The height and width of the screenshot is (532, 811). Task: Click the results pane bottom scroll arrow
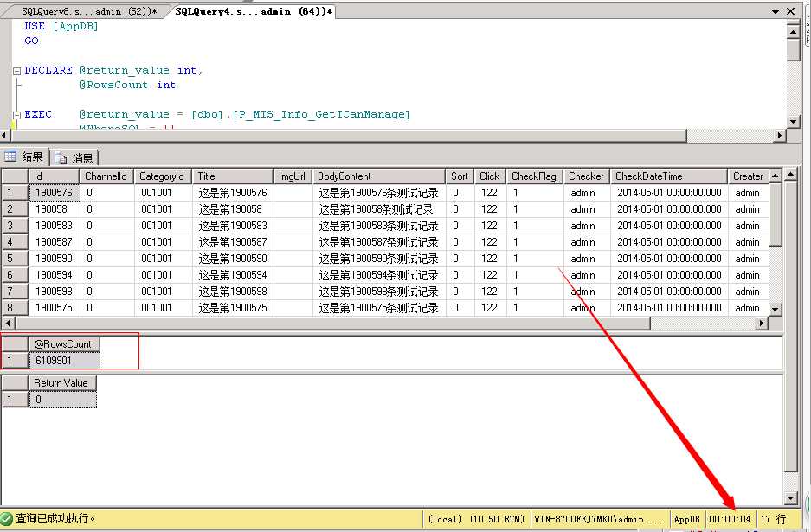[790, 498]
